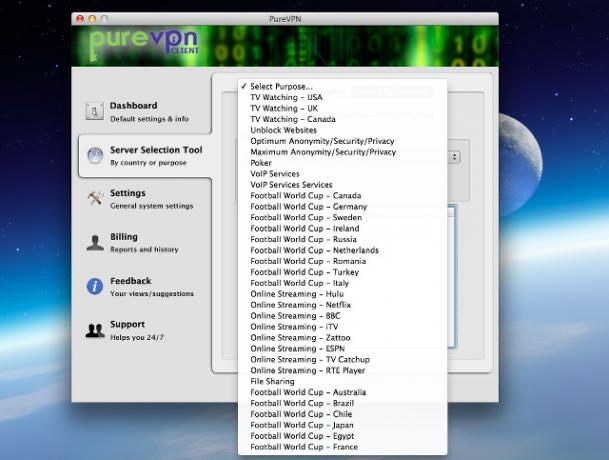609x460 pixels.
Task: Click the Server Selection Tool globe icon
Action: point(95,156)
